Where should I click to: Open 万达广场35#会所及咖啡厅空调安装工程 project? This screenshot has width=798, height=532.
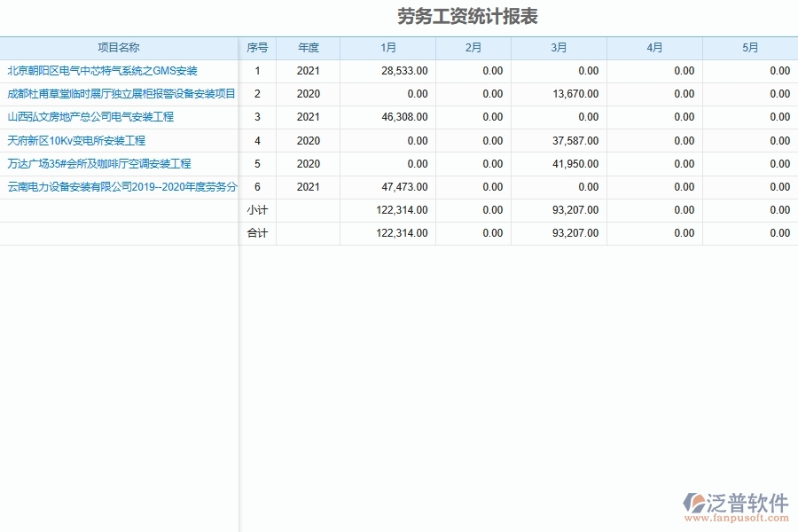coord(100,163)
